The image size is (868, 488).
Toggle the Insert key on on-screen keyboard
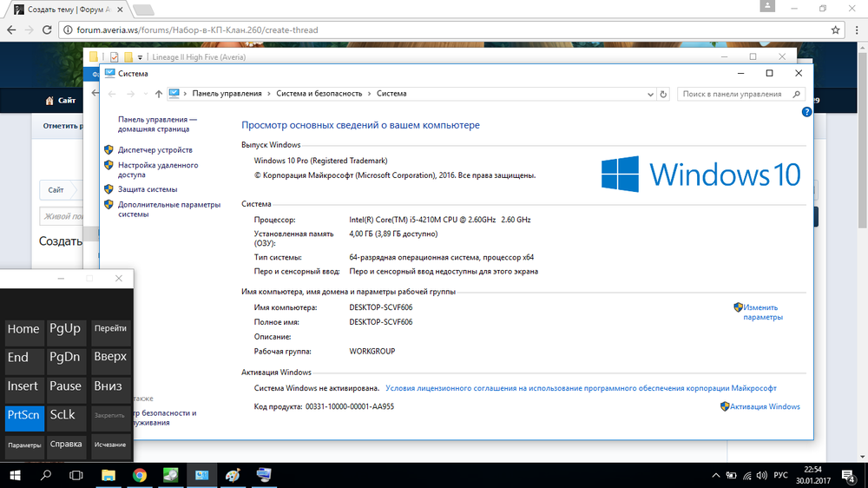23,386
